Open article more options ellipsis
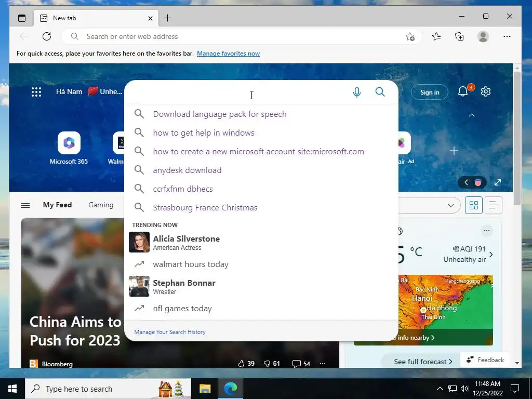Screen dimensions: 532x399 click(x=323, y=364)
